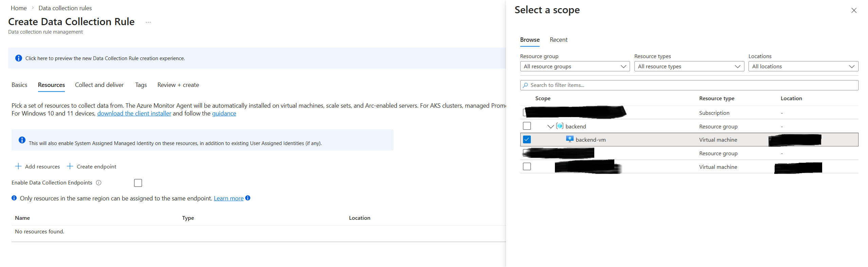
Task: Open the Tags tab
Action: pyautogui.click(x=141, y=85)
